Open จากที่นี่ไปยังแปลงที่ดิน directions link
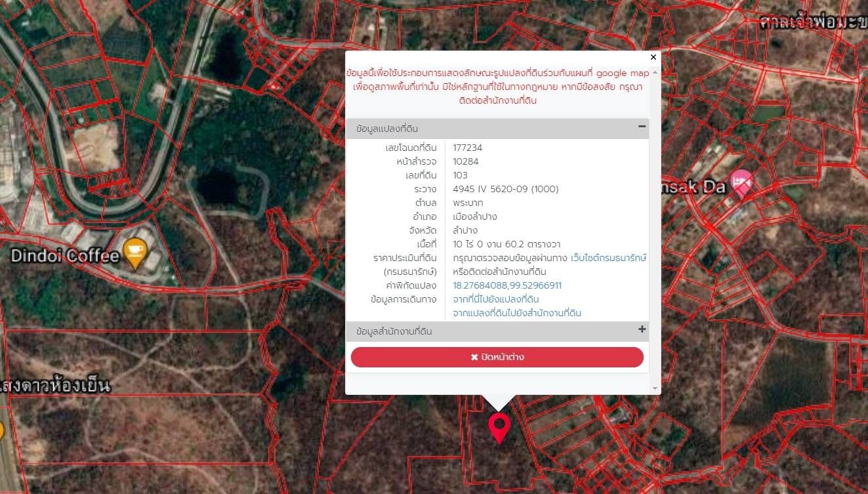Viewport: 868px width, 494px height. coord(496,299)
